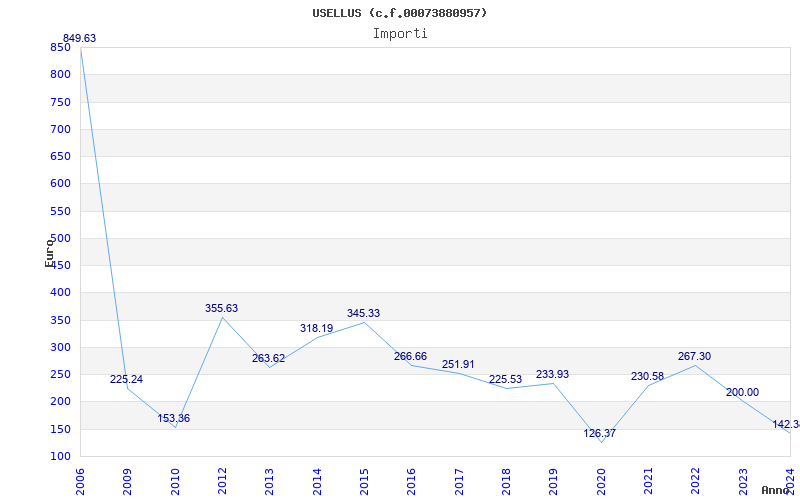Screen dimensions: 800x500
Task: Click the 400 y-axis value
Action: tap(60, 293)
